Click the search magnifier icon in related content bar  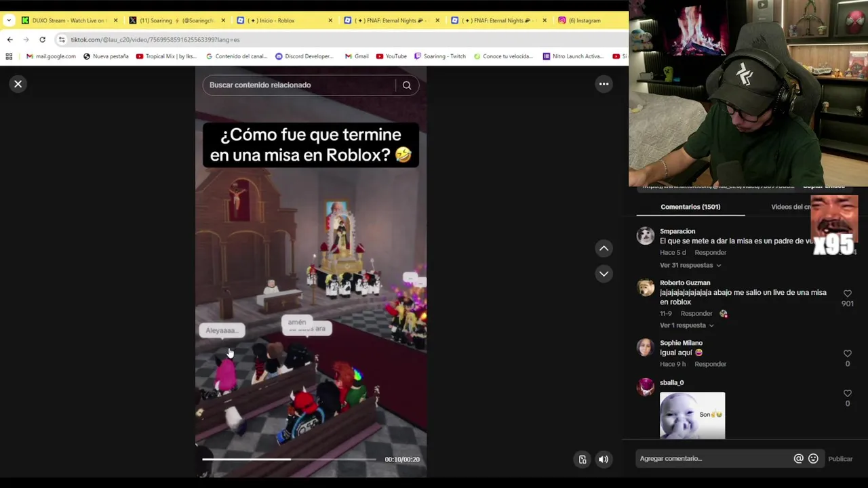tap(407, 85)
